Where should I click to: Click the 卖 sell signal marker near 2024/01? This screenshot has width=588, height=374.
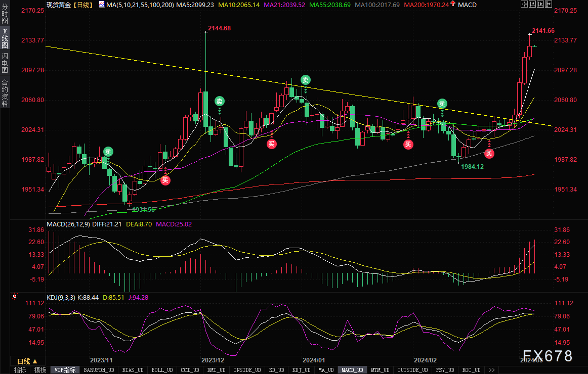[305, 80]
